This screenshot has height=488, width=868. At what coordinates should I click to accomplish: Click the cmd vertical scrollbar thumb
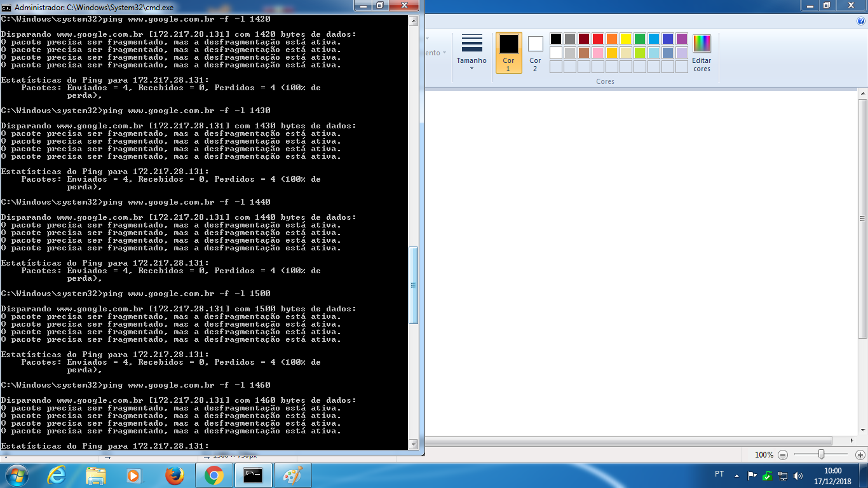pyautogui.click(x=413, y=285)
